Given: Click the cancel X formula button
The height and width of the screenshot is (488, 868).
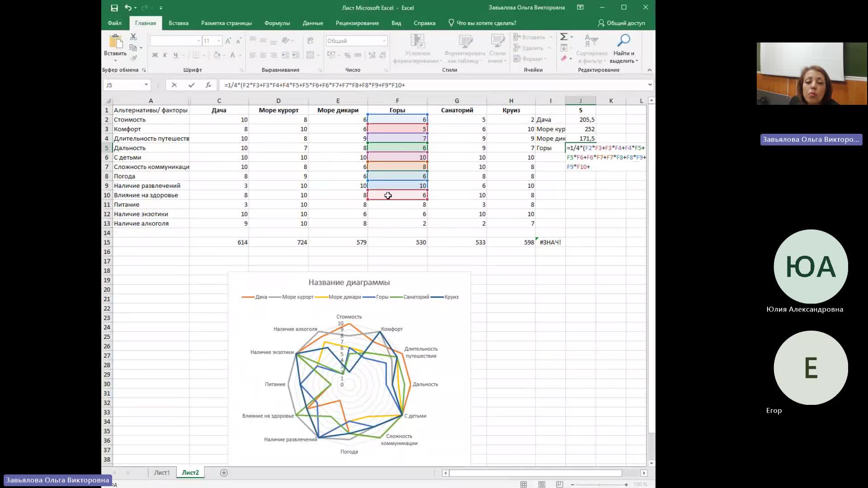Looking at the screenshot, I should [174, 84].
